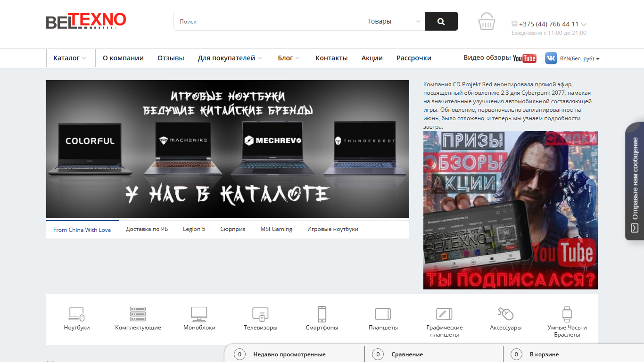Viewport: 644px width, 362px height.
Task: Click the Аксессуары mouse icon
Action: pyautogui.click(x=506, y=314)
